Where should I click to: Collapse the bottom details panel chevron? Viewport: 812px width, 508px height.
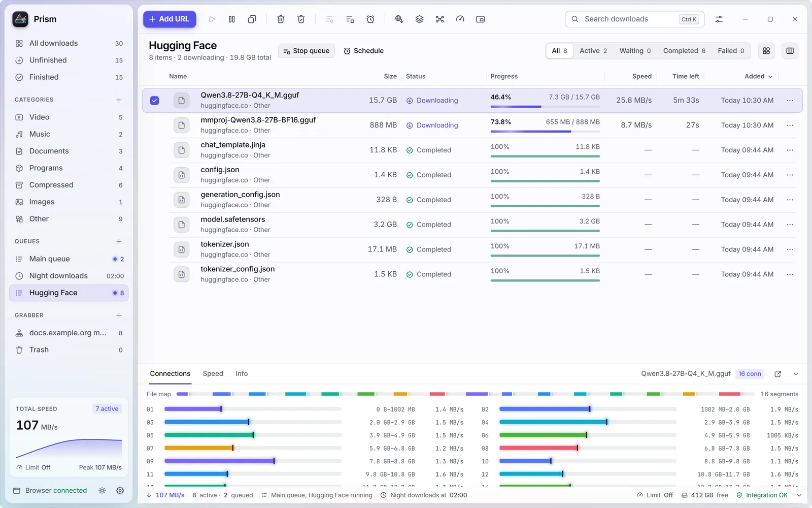(796, 374)
